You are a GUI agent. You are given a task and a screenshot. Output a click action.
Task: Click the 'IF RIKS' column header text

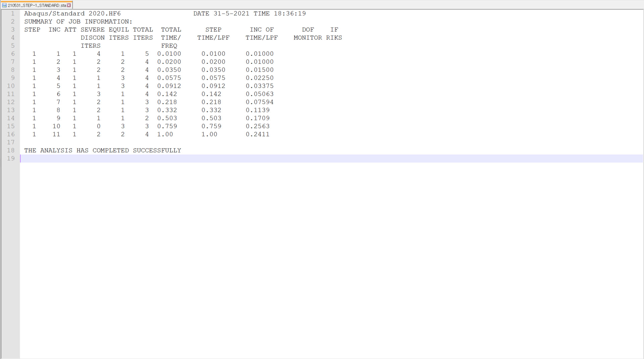(334, 34)
